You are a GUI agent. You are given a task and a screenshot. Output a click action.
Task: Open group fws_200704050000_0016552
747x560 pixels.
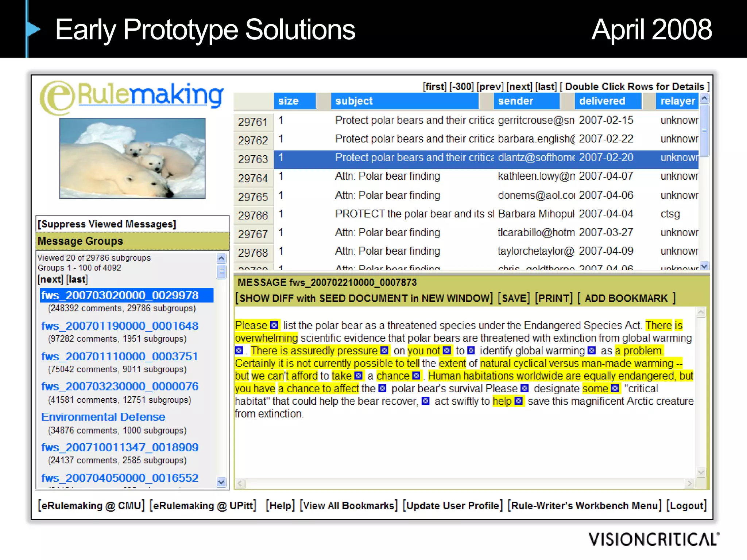click(120, 478)
